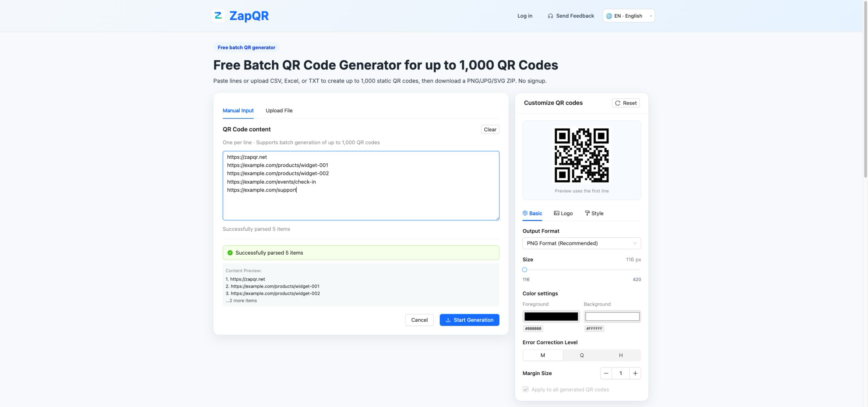
Task: Click inside the QR Code content textarea
Action: [361, 186]
